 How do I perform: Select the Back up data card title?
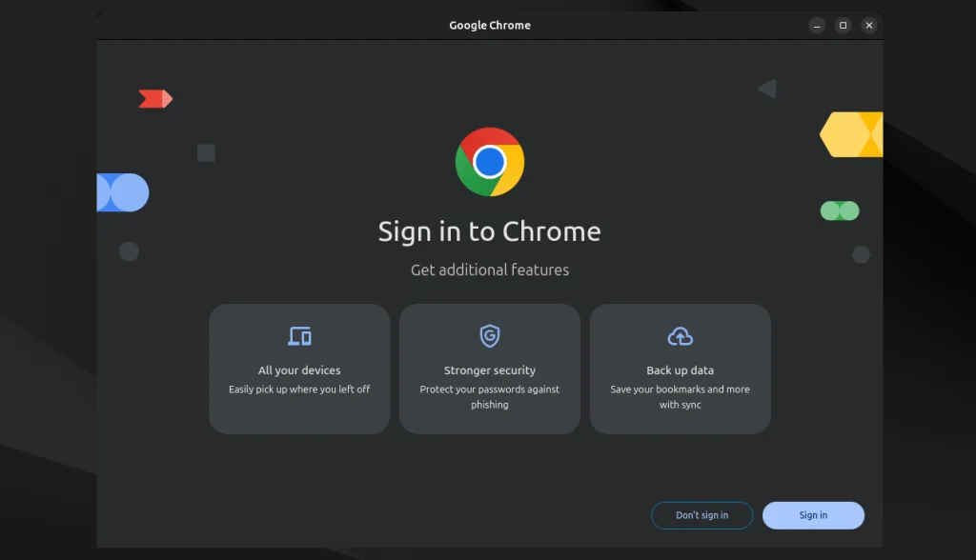[x=680, y=370]
